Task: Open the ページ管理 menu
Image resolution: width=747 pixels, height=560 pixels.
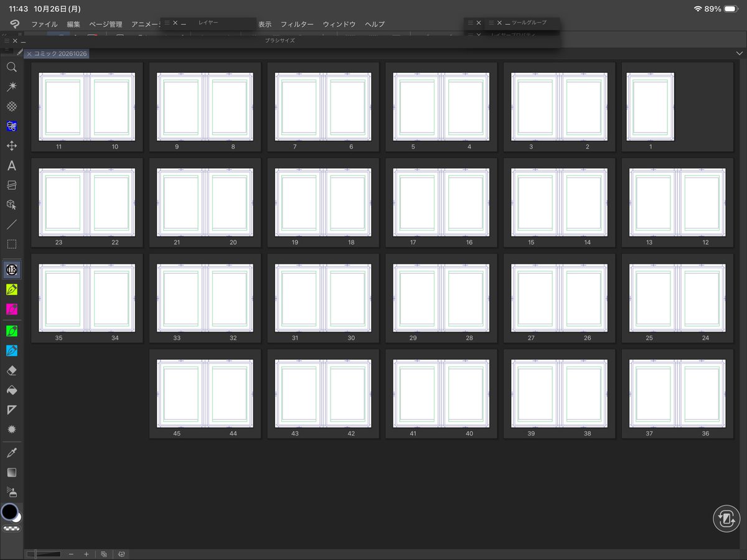Action: [106, 24]
